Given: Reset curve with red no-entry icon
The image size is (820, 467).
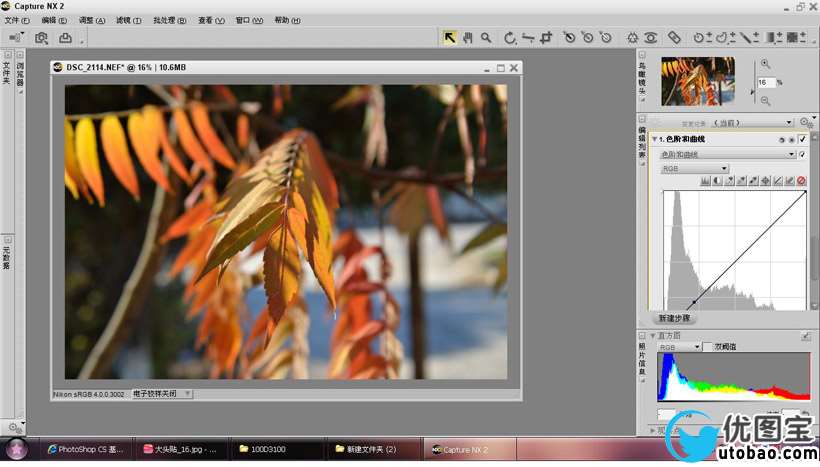Looking at the screenshot, I should [801, 181].
